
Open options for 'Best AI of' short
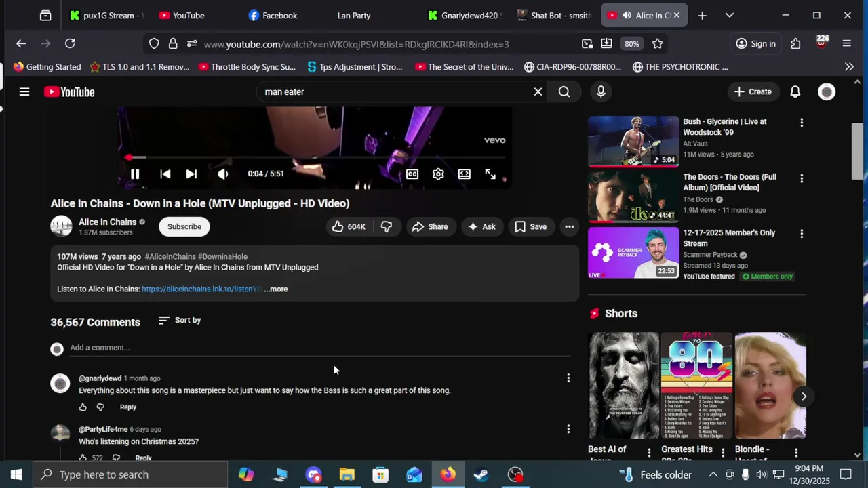[649, 453]
